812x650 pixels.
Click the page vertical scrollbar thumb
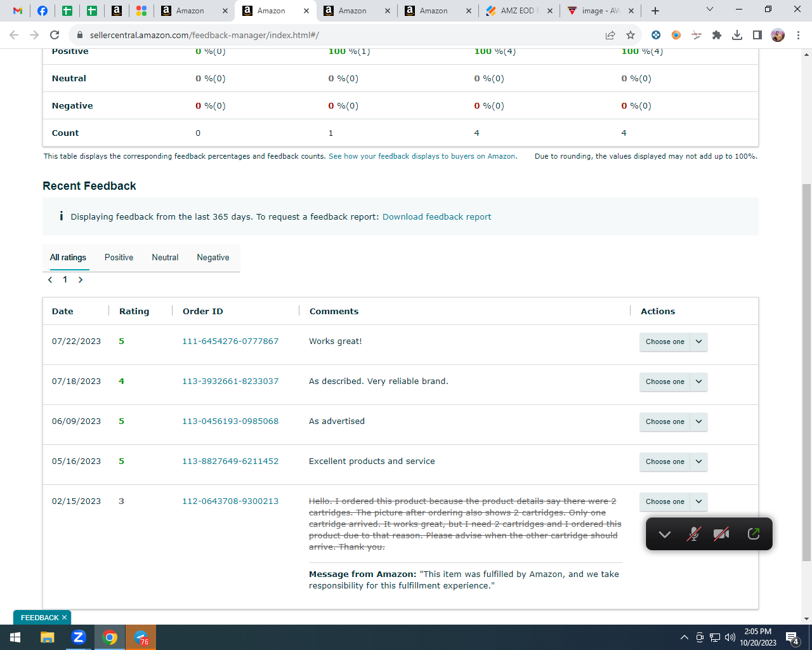806,373
